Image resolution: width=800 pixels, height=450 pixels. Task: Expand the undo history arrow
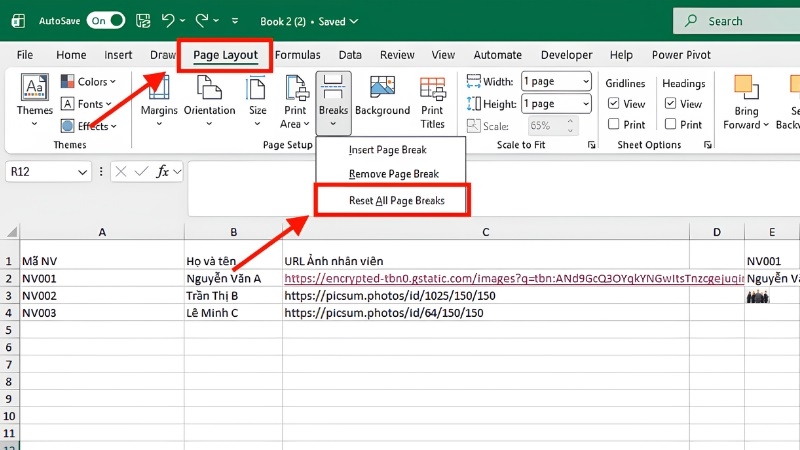pos(183,21)
